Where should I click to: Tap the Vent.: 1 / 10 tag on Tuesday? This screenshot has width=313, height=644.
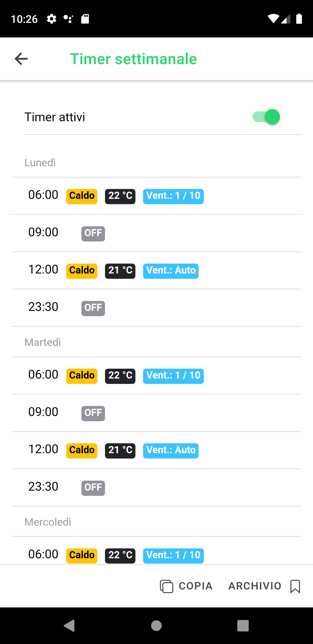tap(173, 376)
